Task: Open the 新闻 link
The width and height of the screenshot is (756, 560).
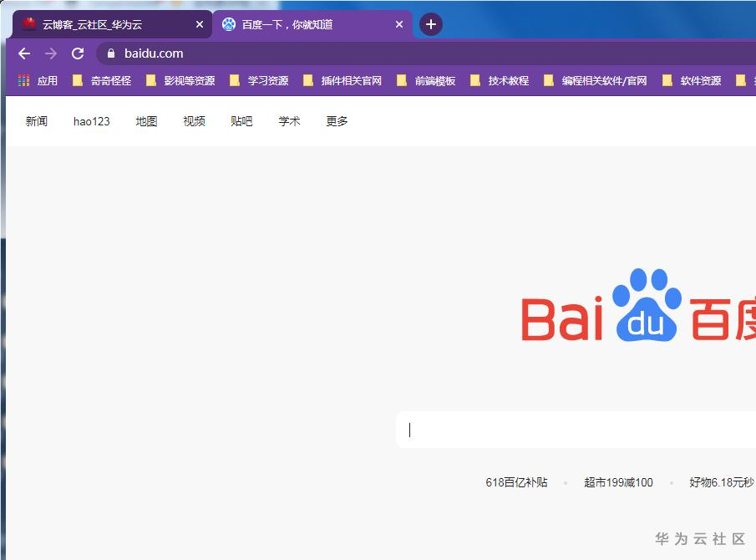Action: pyautogui.click(x=37, y=121)
